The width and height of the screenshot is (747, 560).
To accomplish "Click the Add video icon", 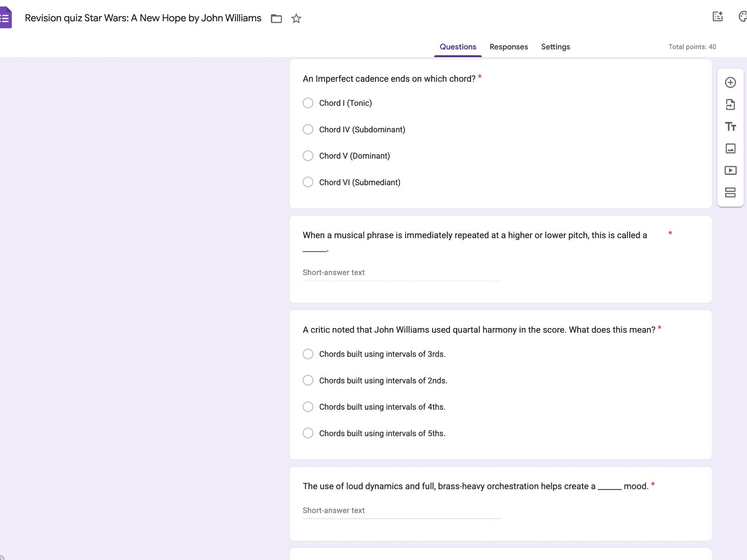I will (x=730, y=171).
